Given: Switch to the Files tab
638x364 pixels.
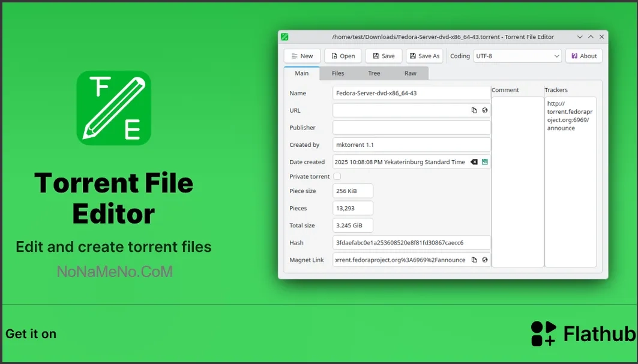Looking at the screenshot, I should pos(338,73).
